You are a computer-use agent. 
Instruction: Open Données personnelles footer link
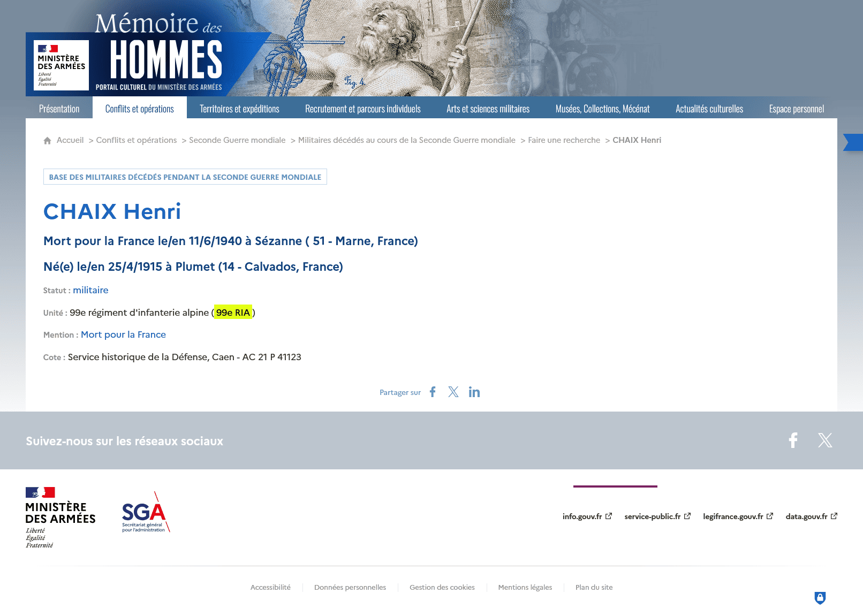coord(350,588)
